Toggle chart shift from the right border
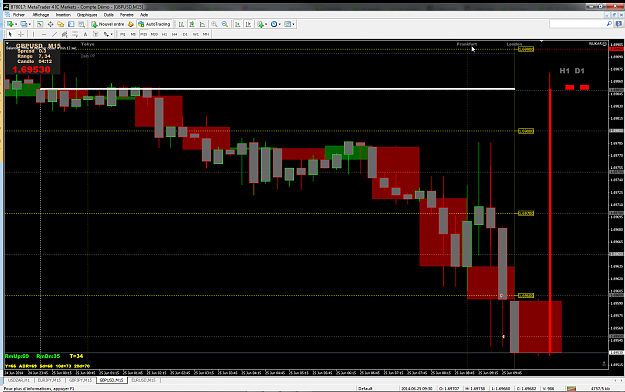625x392 pixels. pyautogui.click(x=248, y=24)
